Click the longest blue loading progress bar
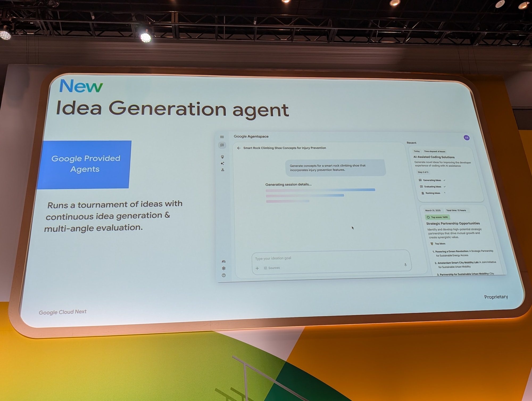This screenshot has height=401, width=532. [320, 190]
